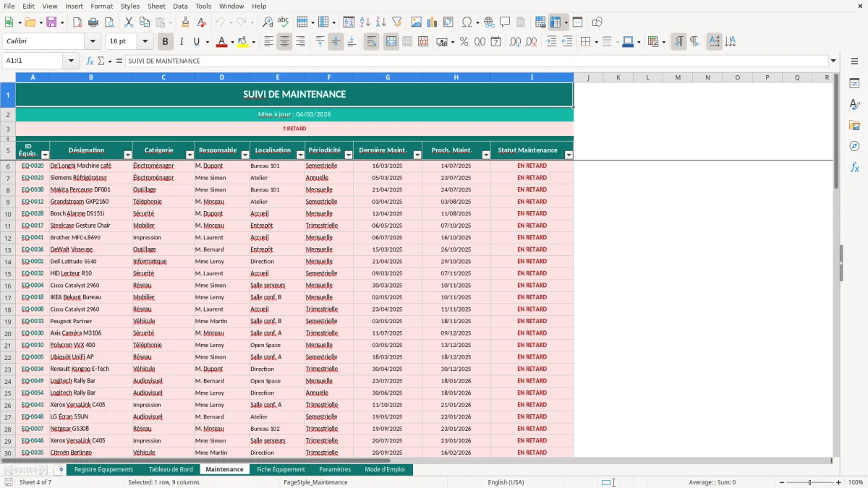Switch to the Registre Équipements sheet tab
The height and width of the screenshot is (488, 868).
[104, 469]
